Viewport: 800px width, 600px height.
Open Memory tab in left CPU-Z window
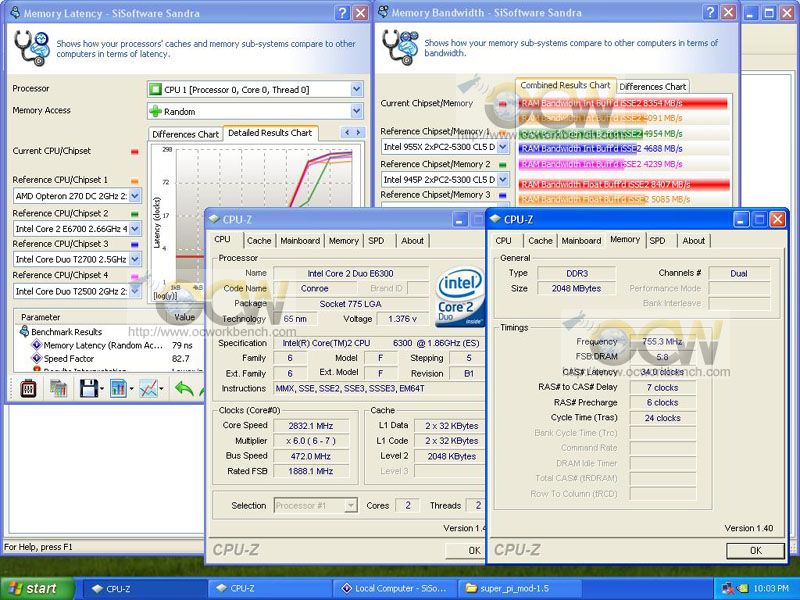tap(343, 241)
